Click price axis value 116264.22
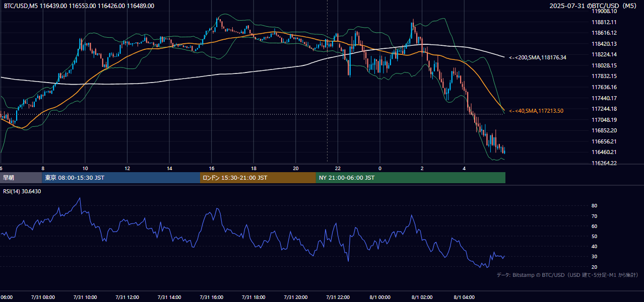 click(x=604, y=163)
